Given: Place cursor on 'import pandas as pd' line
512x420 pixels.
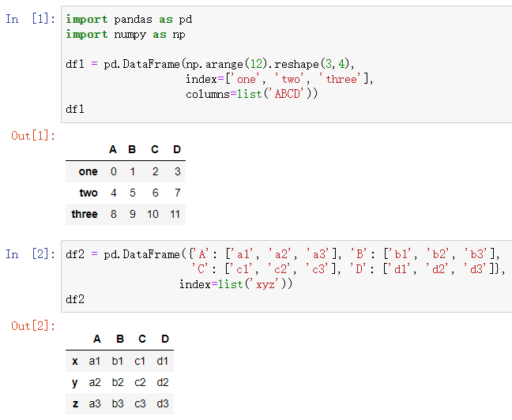Looking at the screenshot, I should click(x=129, y=20).
